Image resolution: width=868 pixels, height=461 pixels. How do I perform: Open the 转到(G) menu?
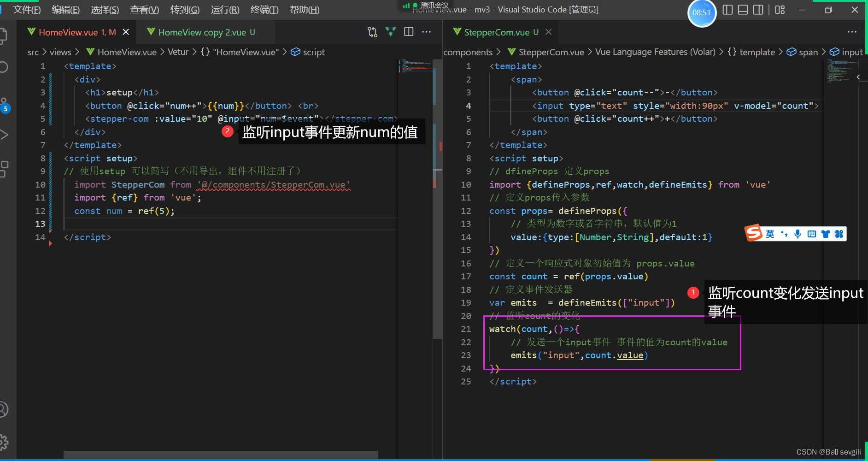[185, 10]
